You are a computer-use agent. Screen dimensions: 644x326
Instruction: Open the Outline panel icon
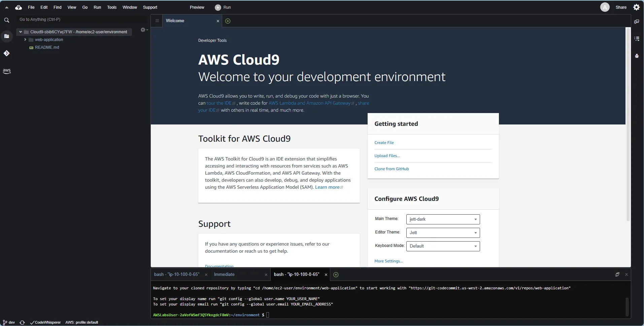click(637, 39)
